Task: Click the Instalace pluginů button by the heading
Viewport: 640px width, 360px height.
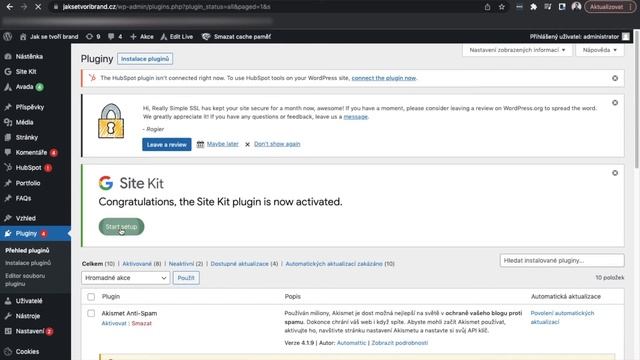Action: pos(145,59)
